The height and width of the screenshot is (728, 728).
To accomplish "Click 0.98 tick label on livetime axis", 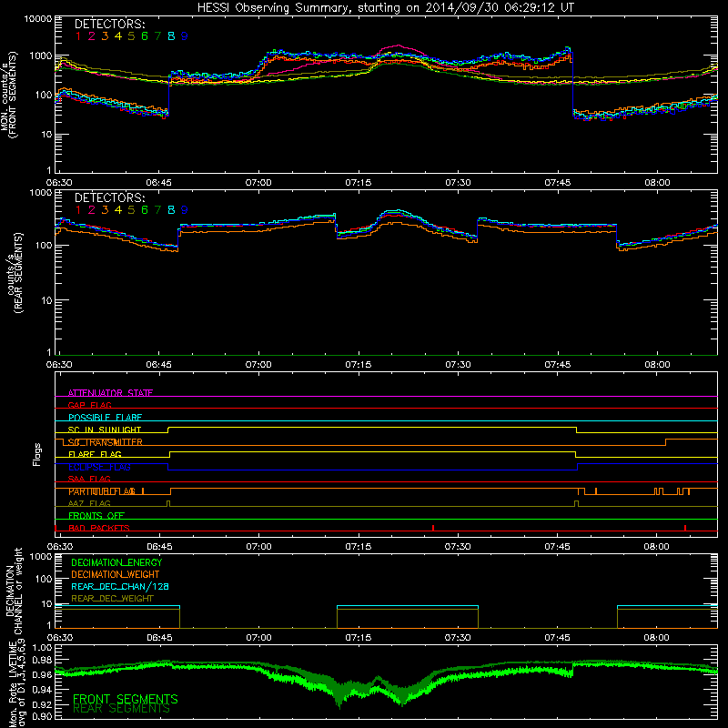I will click(x=43, y=660).
